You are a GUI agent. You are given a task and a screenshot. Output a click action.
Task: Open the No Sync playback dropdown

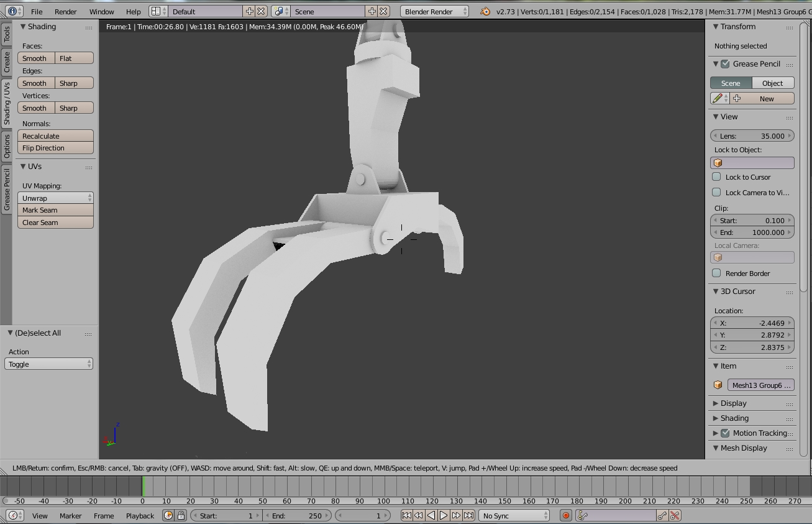click(x=514, y=515)
